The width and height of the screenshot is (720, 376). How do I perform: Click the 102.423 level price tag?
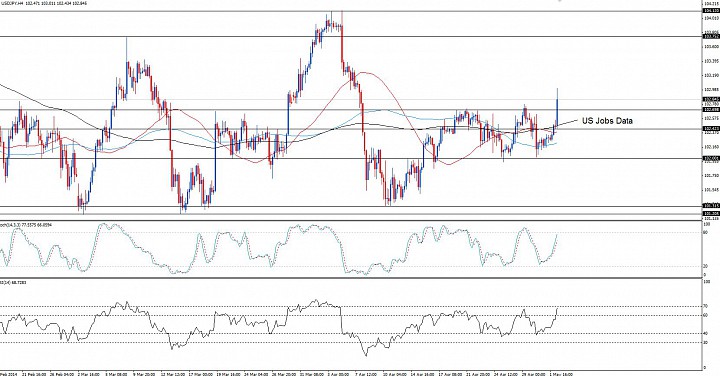711,129
